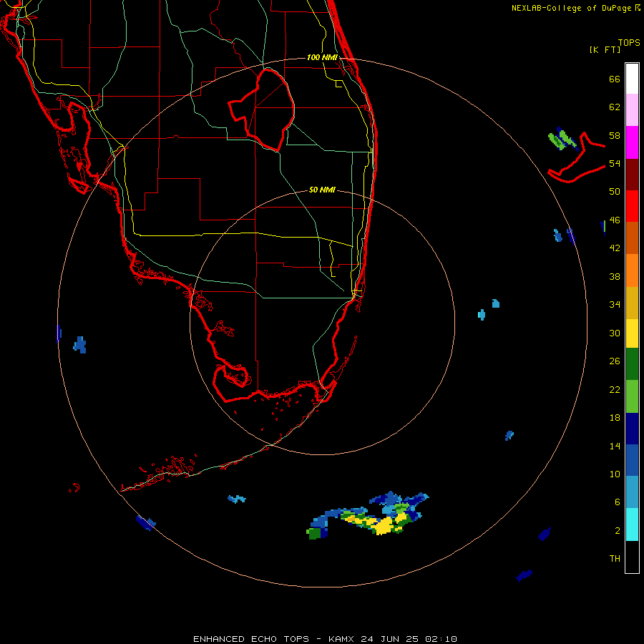This screenshot has height=644, width=644.
Task: Click the 50 legend value
Action: point(615,191)
